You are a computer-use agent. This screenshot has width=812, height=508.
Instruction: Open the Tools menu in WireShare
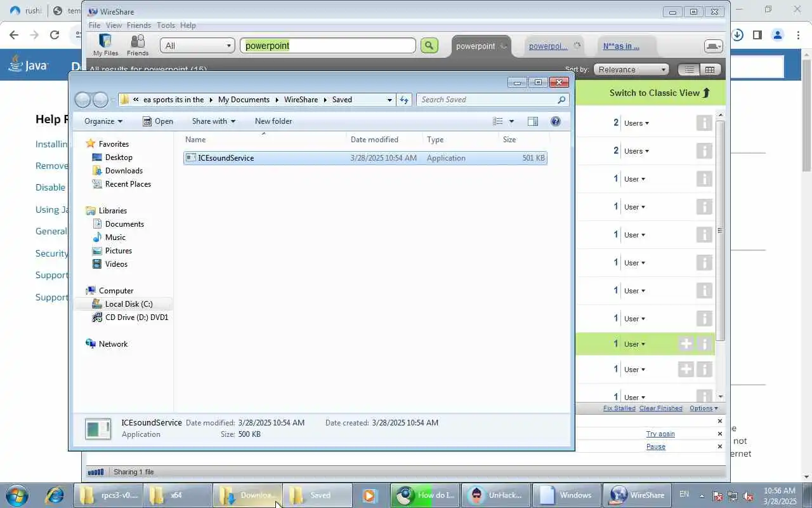coord(166,25)
